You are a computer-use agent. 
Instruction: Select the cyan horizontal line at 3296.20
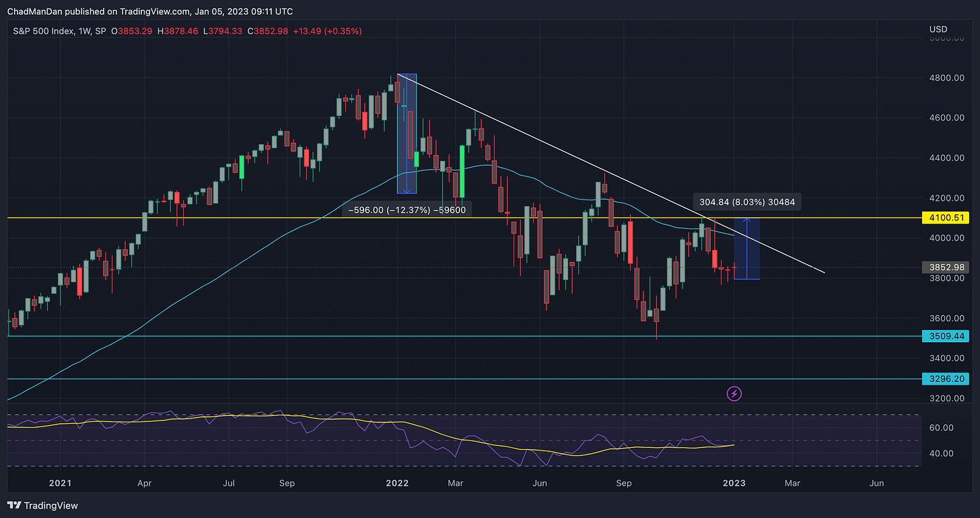point(464,379)
